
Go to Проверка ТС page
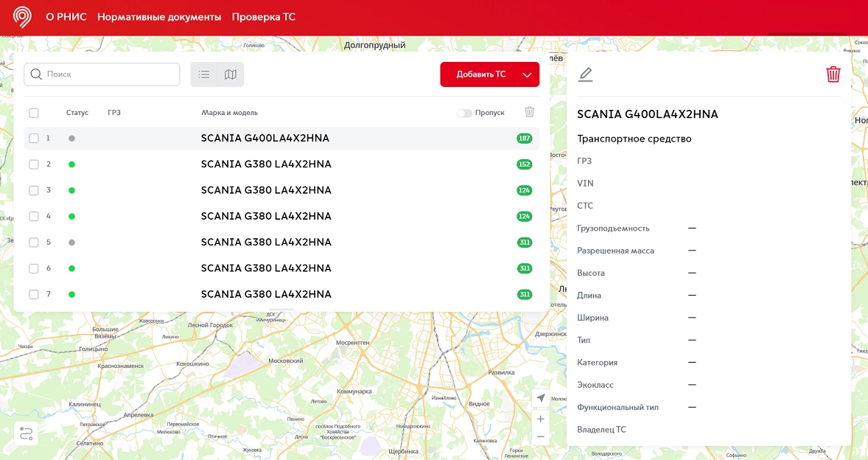coord(264,17)
